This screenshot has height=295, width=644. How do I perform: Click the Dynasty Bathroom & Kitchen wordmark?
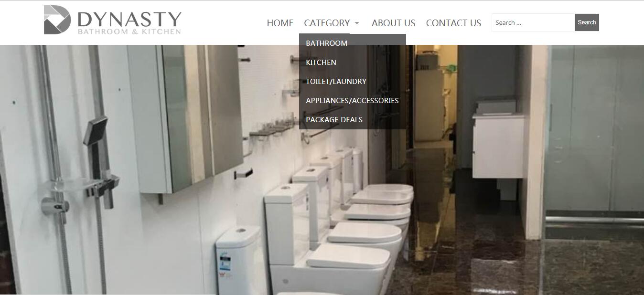click(x=129, y=22)
